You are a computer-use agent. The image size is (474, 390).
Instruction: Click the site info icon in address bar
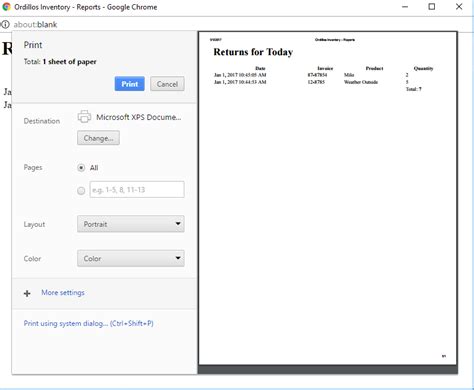pos(5,24)
